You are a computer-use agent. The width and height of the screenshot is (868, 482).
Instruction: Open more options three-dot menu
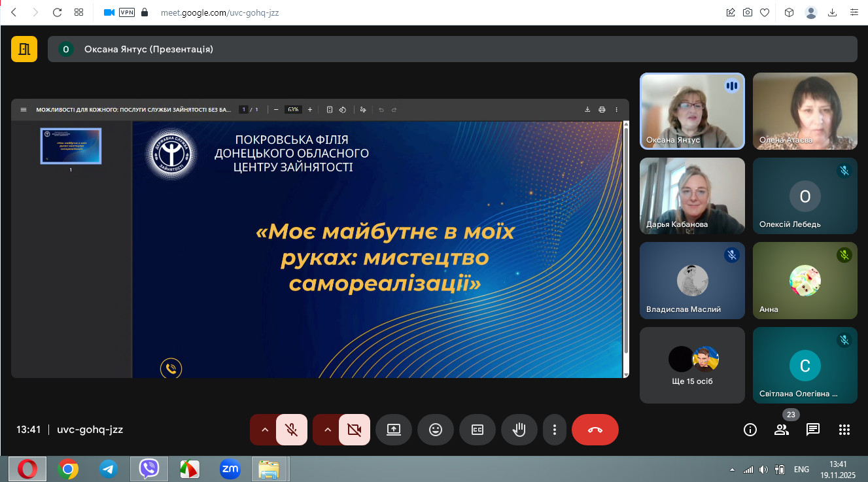[x=554, y=430]
